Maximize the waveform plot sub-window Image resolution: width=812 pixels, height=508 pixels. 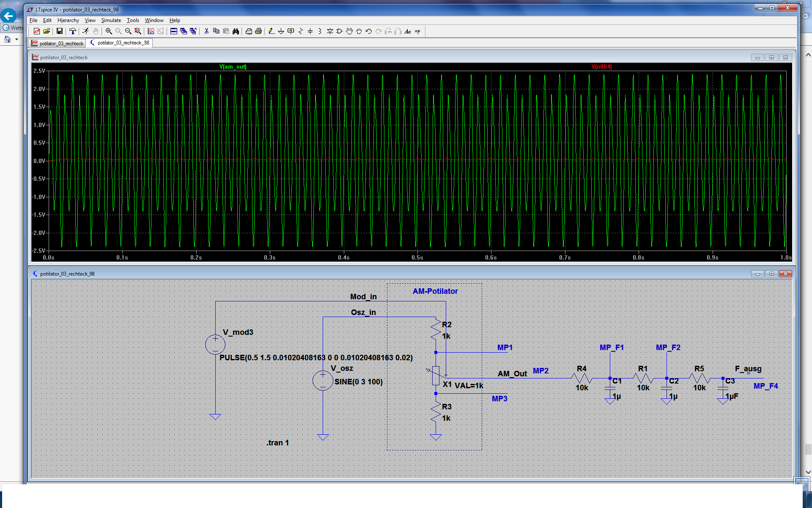pyautogui.click(x=771, y=58)
